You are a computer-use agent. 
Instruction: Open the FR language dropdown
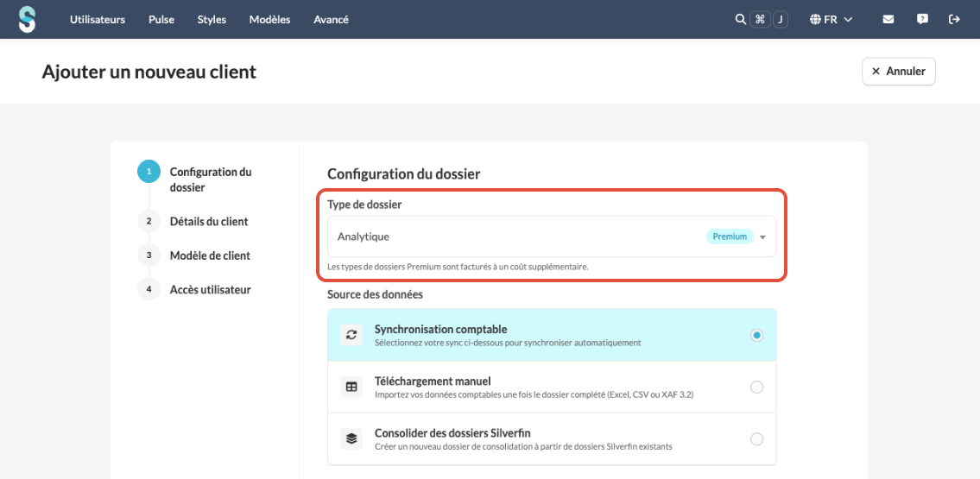coord(831,19)
